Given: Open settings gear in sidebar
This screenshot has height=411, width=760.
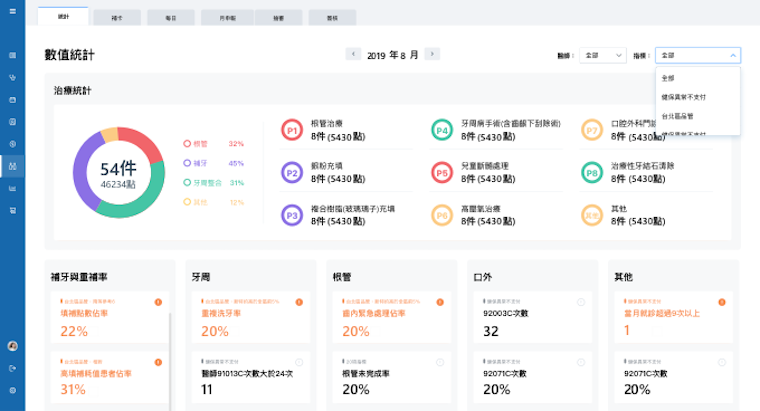Looking at the screenshot, I should point(12,390).
